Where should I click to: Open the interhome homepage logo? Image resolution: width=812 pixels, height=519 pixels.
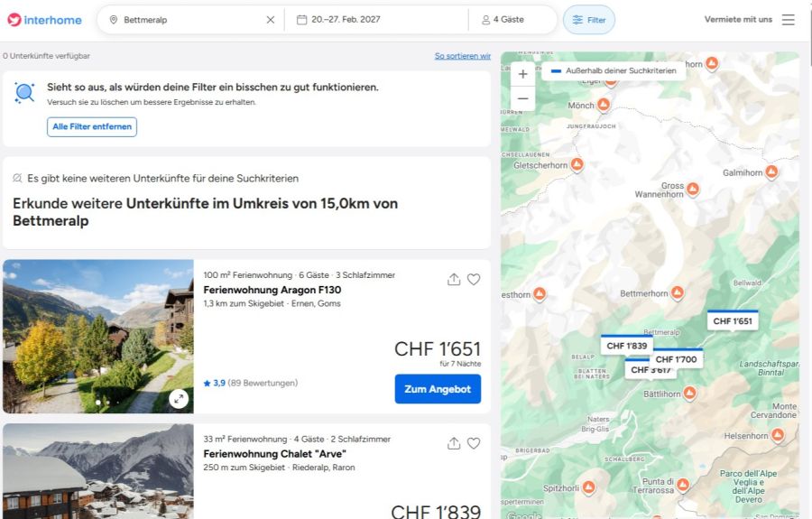tap(44, 20)
